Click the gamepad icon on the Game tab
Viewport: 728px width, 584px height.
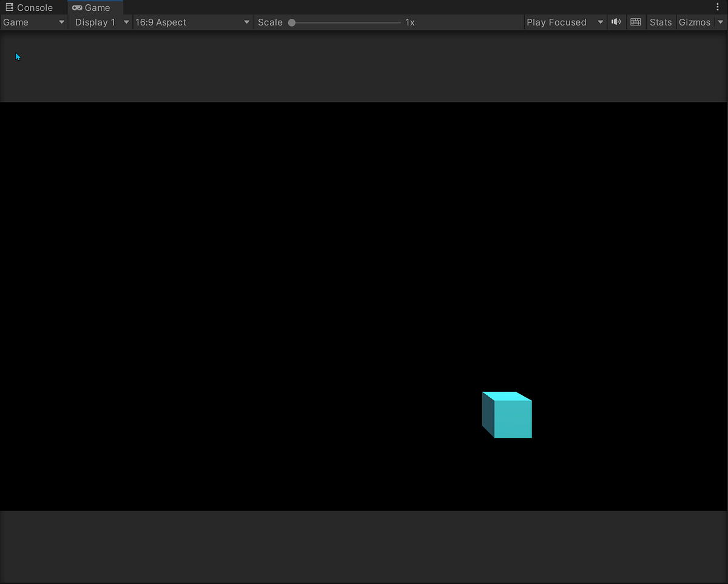point(76,7)
